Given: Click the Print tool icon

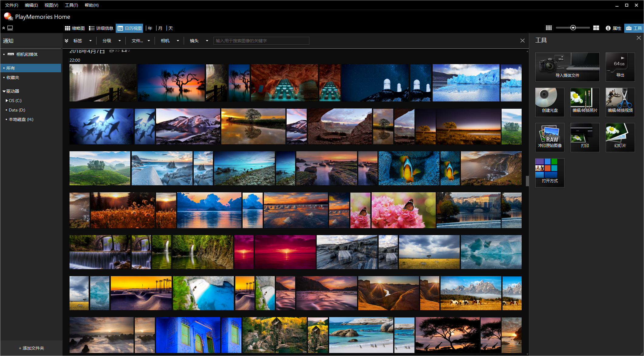Looking at the screenshot, I should pos(584,137).
